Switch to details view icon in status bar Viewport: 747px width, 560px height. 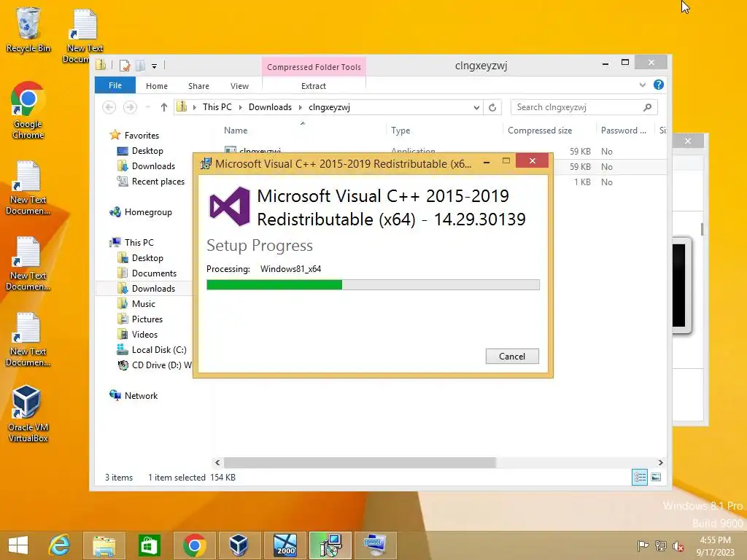(x=639, y=477)
